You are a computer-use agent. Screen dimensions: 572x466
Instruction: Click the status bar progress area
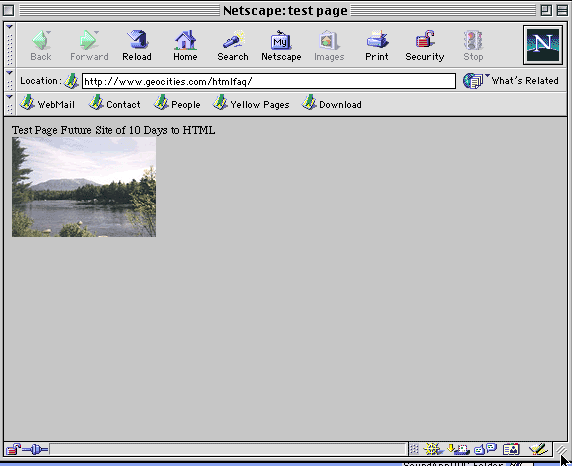coord(228,449)
